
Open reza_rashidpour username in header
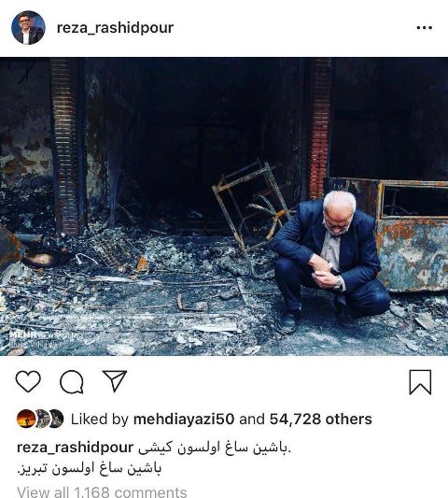point(115,28)
